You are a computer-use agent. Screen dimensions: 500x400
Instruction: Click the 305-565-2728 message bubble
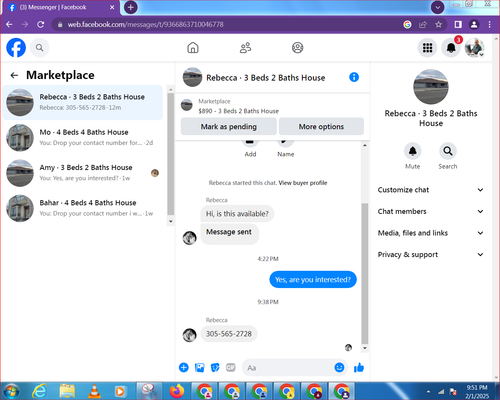tap(229, 334)
